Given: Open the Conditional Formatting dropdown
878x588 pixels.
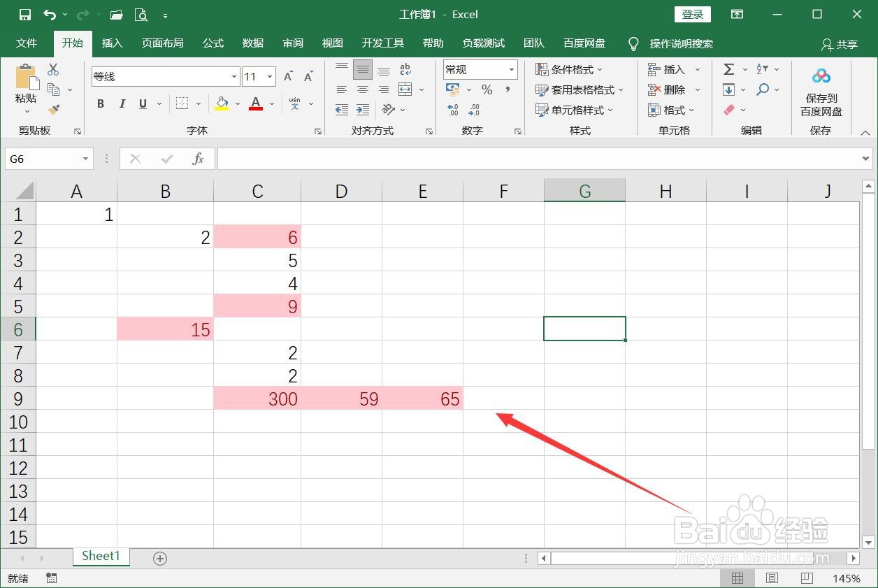Looking at the screenshot, I should (569, 69).
